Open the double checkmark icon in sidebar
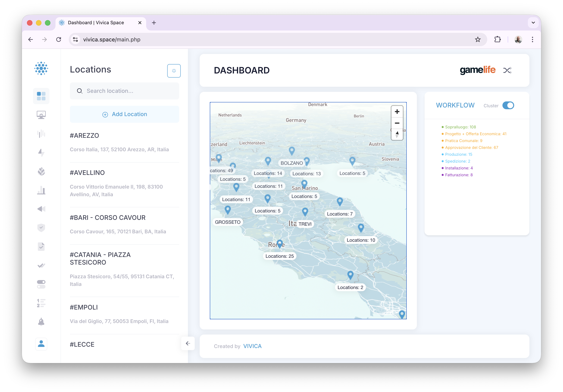The width and height of the screenshot is (563, 392). pyautogui.click(x=41, y=265)
